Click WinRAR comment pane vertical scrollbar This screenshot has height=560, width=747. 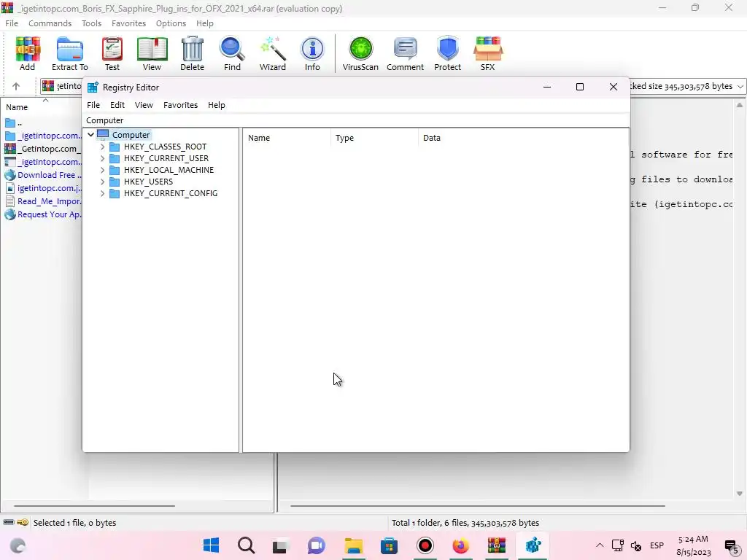tap(740, 299)
